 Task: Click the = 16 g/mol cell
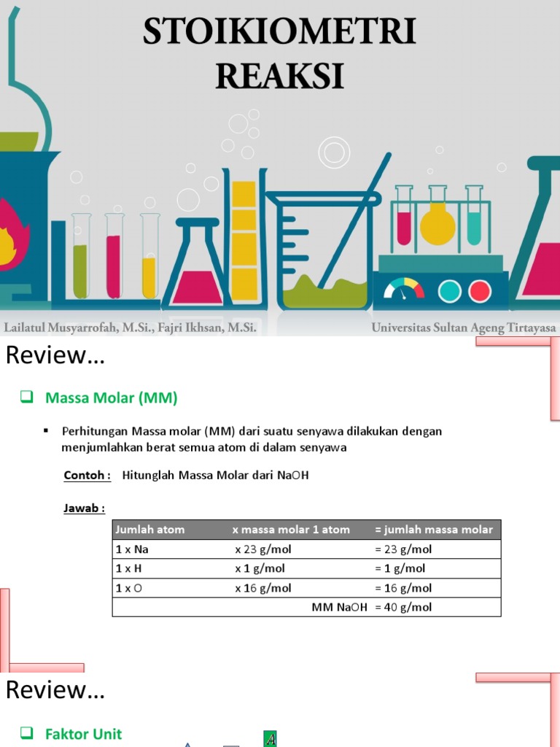pyautogui.click(x=403, y=588)
